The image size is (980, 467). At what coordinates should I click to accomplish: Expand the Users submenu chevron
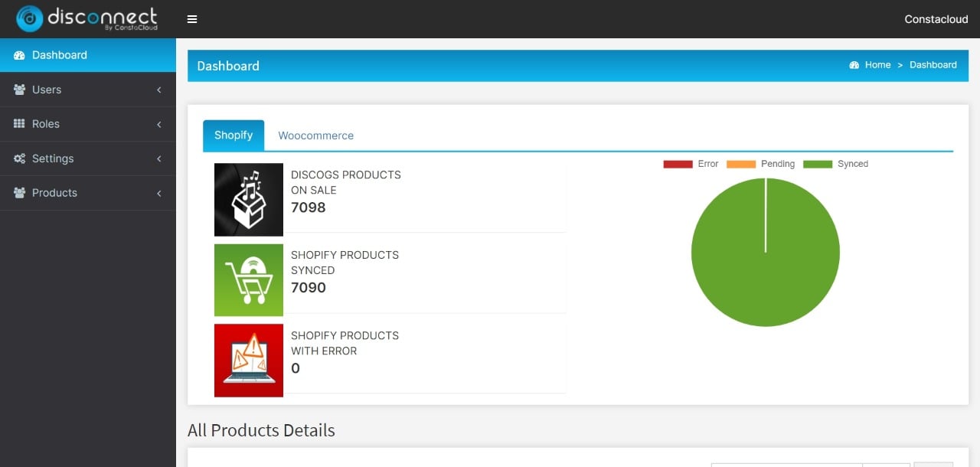tap(159, 90)
